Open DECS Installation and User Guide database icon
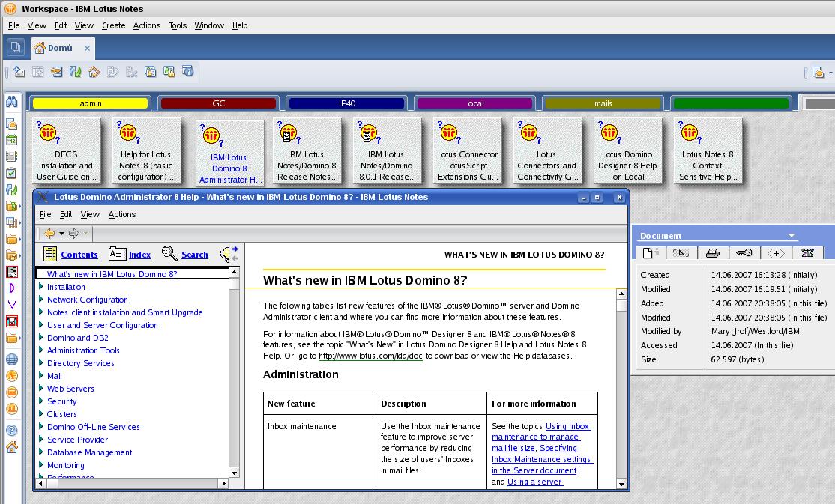Viewport: 835px width, 504px height. 66,151
